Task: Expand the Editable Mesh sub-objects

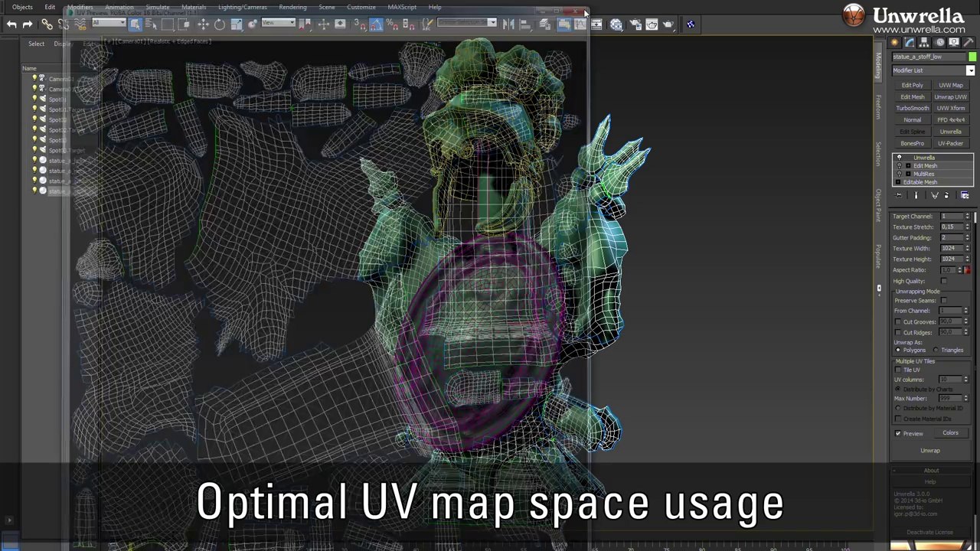Action: pos(899,182)
